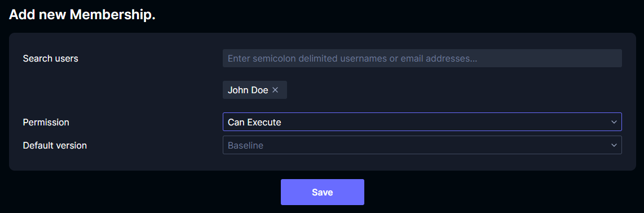The width and height of the screenshot is (644, 213).
Task: Save the new membership
Action: (323, 192)
